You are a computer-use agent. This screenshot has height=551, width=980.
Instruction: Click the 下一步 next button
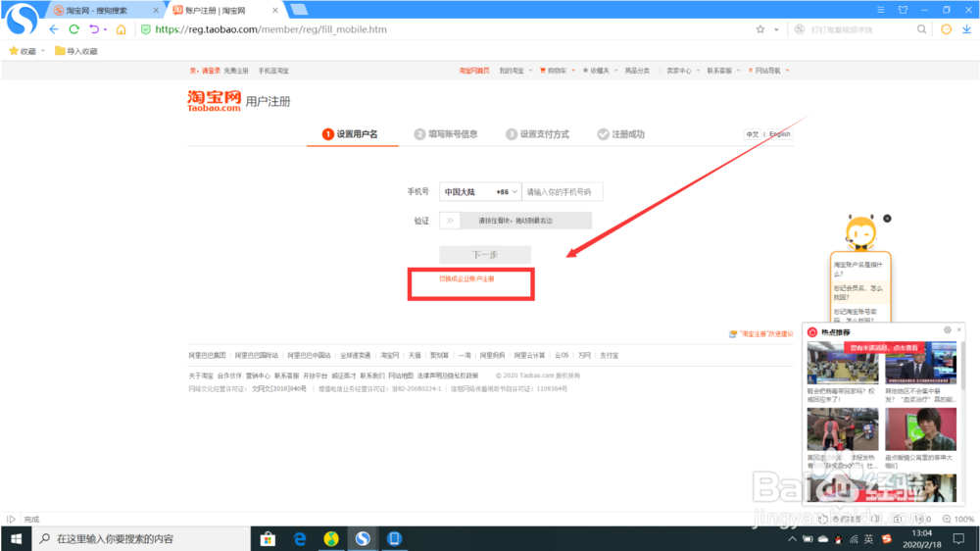tap(485, 255)
